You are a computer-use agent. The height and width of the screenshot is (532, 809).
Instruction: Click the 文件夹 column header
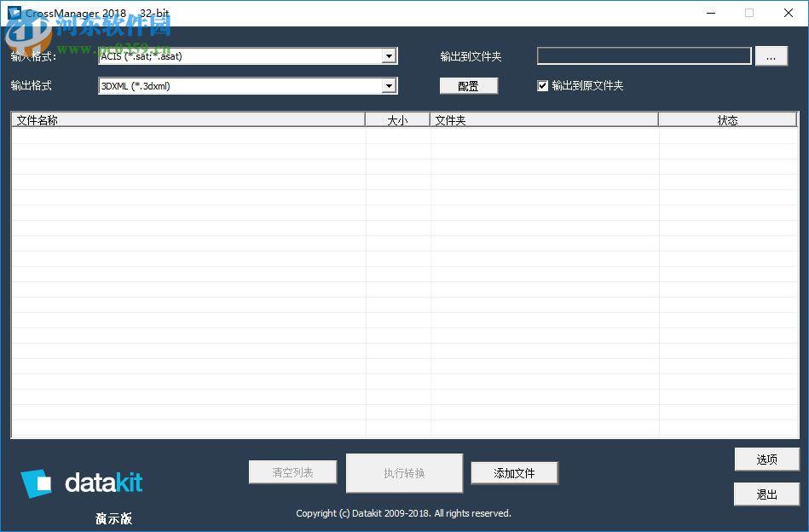pos(450,119)
